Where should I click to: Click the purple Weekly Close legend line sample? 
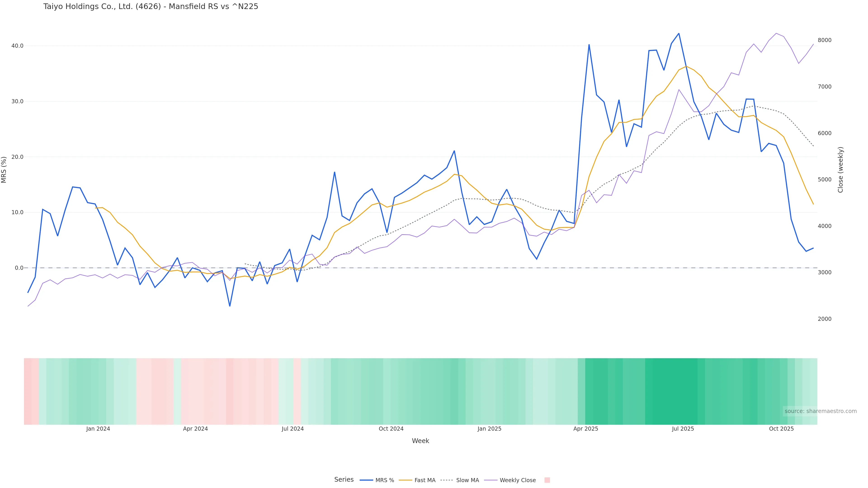pos(491,480)
